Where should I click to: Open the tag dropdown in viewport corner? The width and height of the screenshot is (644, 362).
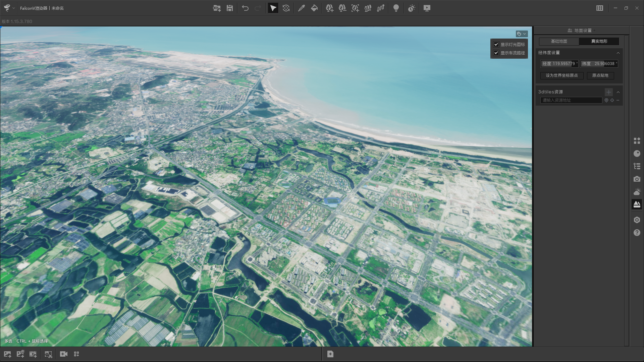pos(522,34)
